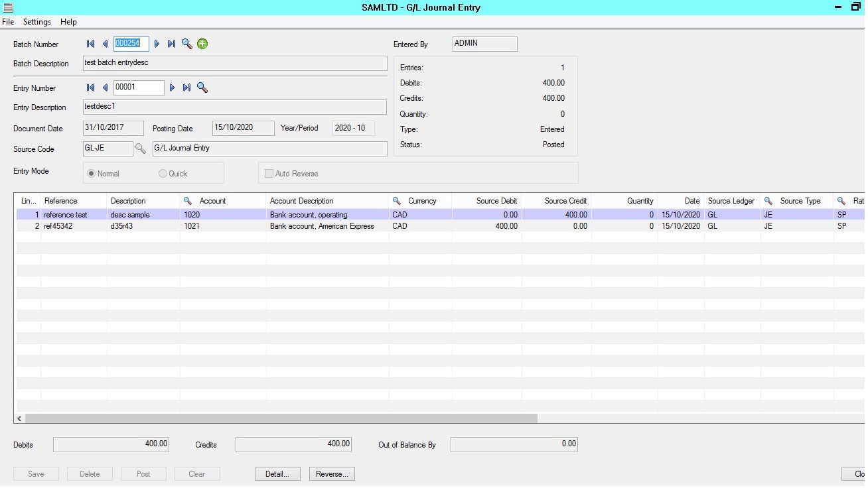
Task: Select the 'reference test' cell
Action: (74, 215)
